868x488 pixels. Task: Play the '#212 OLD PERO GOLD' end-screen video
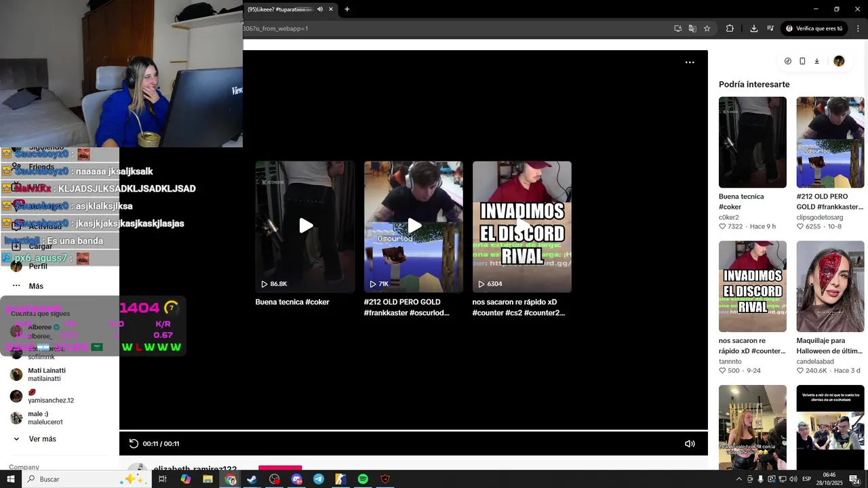[x=414, y=226]
